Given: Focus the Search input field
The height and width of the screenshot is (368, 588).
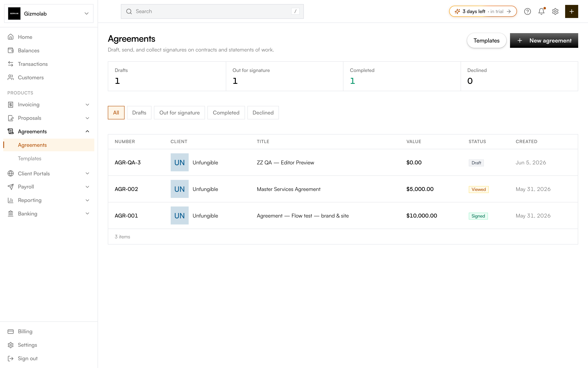Looking at the screenshot, I should pyautogui.click(x=212, y=11).
